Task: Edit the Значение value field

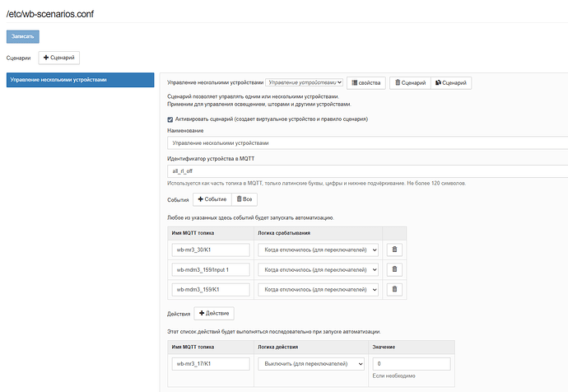Action: click(x=412, y=364)
